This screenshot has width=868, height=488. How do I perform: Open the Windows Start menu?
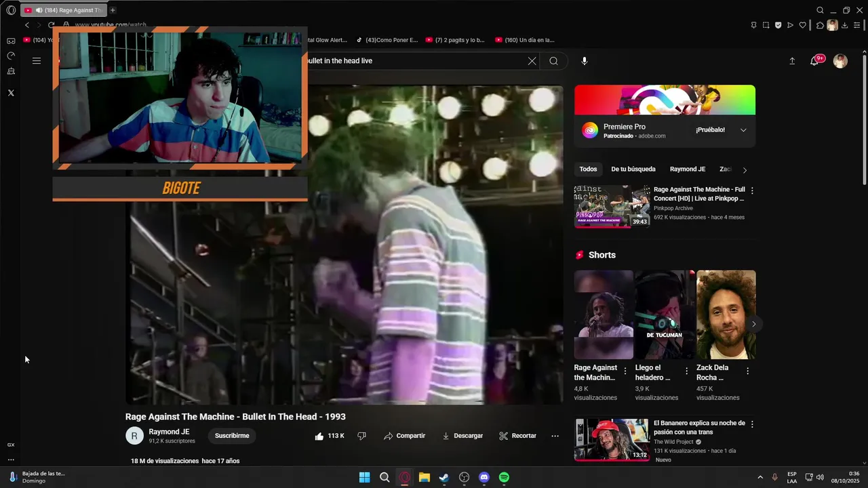click(364, 477)
